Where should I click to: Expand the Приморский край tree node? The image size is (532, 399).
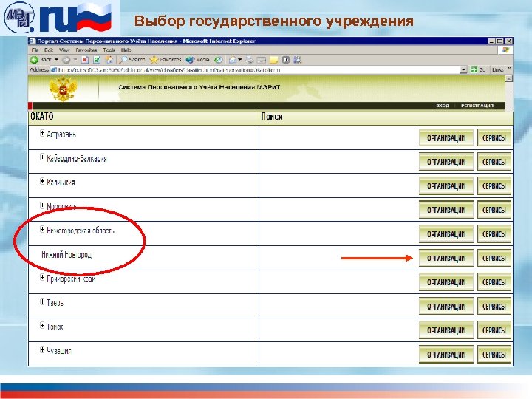pyautogui.click(x=42, y=277)
